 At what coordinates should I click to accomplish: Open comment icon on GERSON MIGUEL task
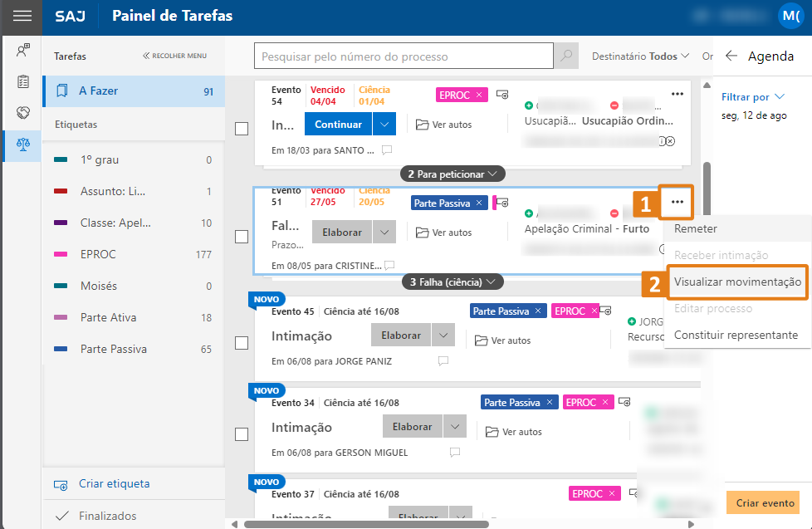tap(455, 452)
